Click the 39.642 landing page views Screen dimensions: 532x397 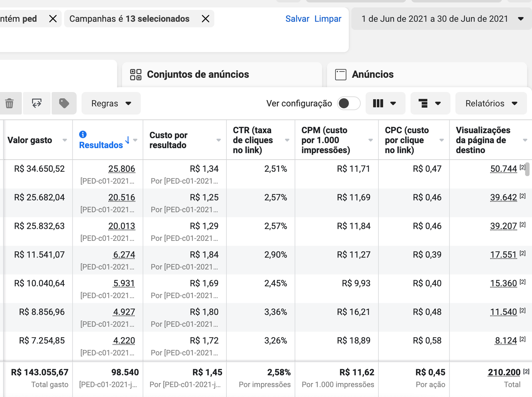(503, 197)
